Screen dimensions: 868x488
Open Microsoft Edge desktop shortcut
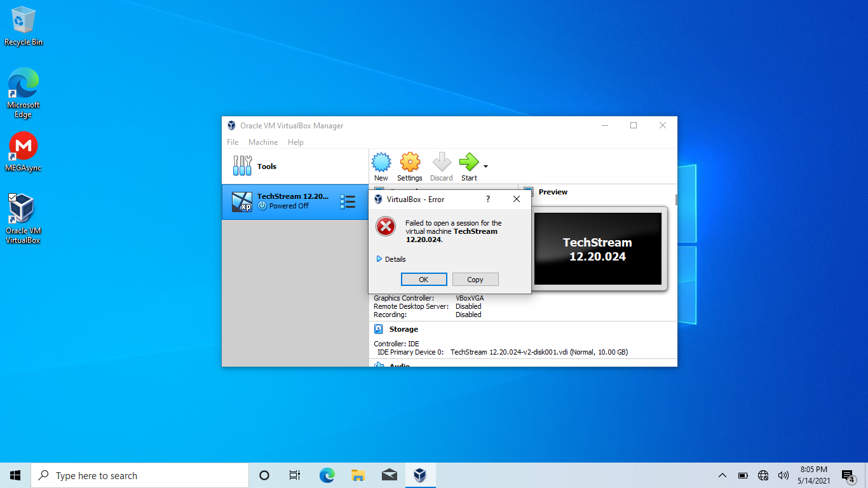click(24, 93)
